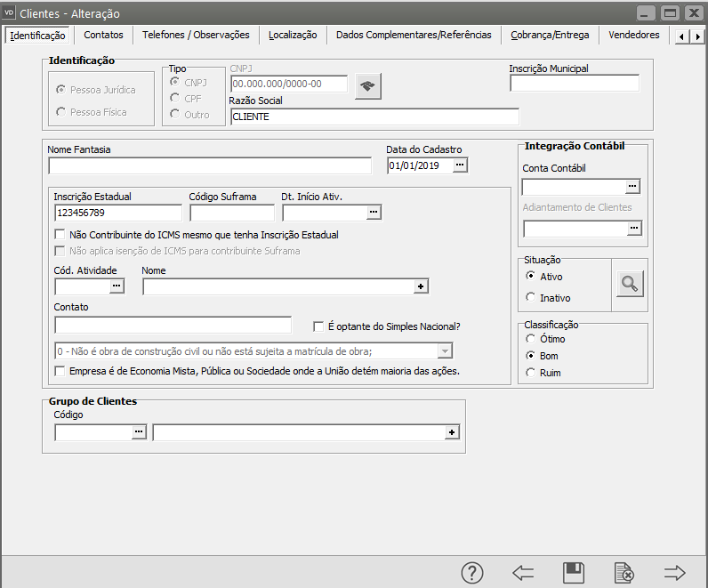Enable Não Contribuinte do ICMS checkbox
This screenshot has height=588, width=708.
pyautogui.click(x=60, y=235)
